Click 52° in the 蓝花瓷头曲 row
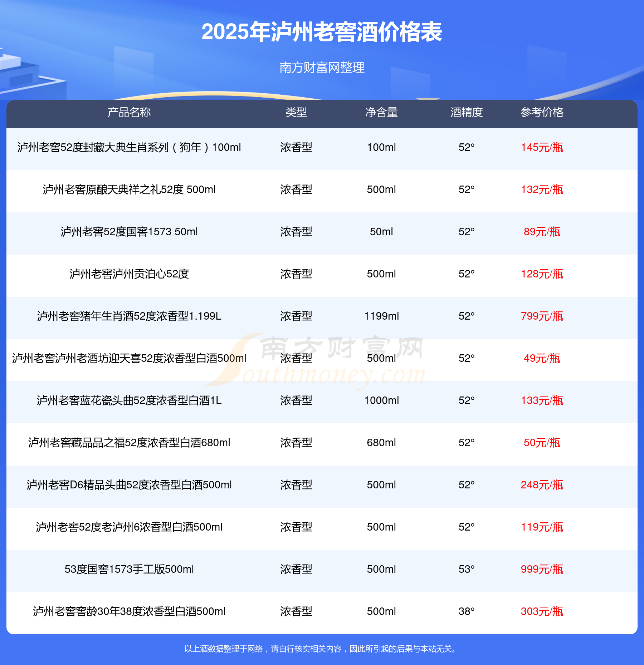The image size is (644, 665). (x=467, y=400)
